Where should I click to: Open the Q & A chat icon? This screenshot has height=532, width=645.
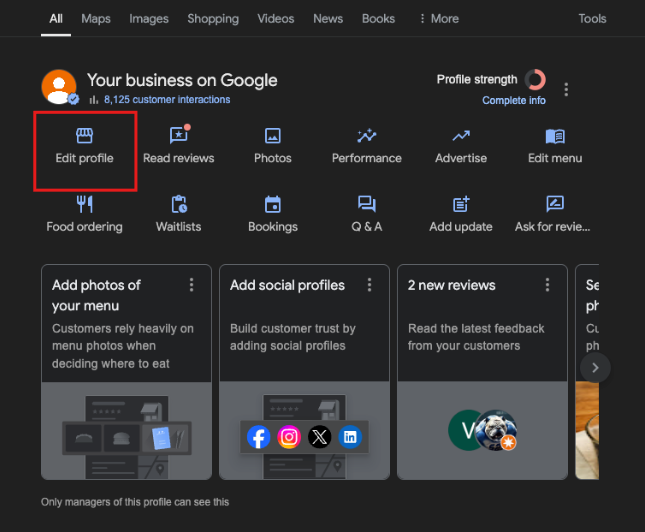367,204
